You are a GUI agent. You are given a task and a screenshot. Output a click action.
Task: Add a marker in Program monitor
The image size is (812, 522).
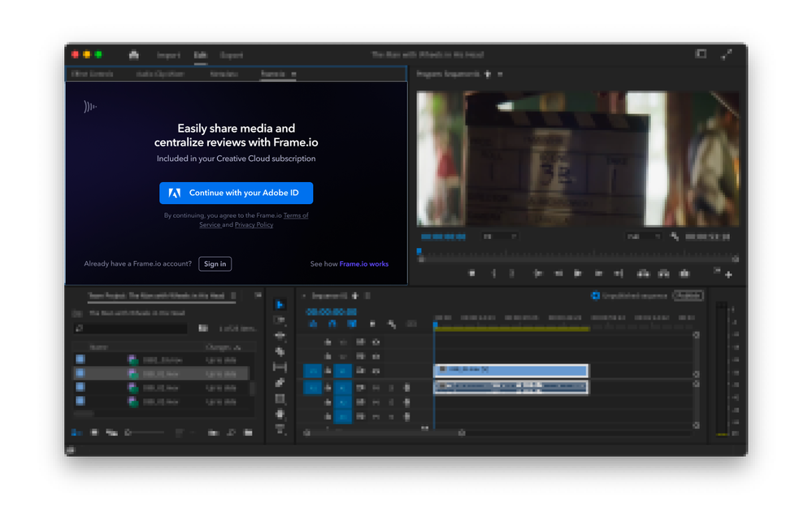point(471,273)
